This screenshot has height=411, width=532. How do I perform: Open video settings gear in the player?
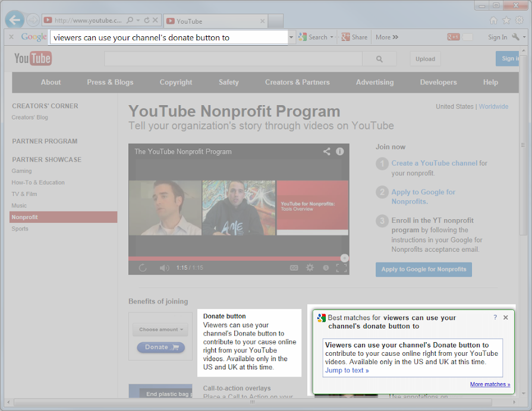point(310,268)
